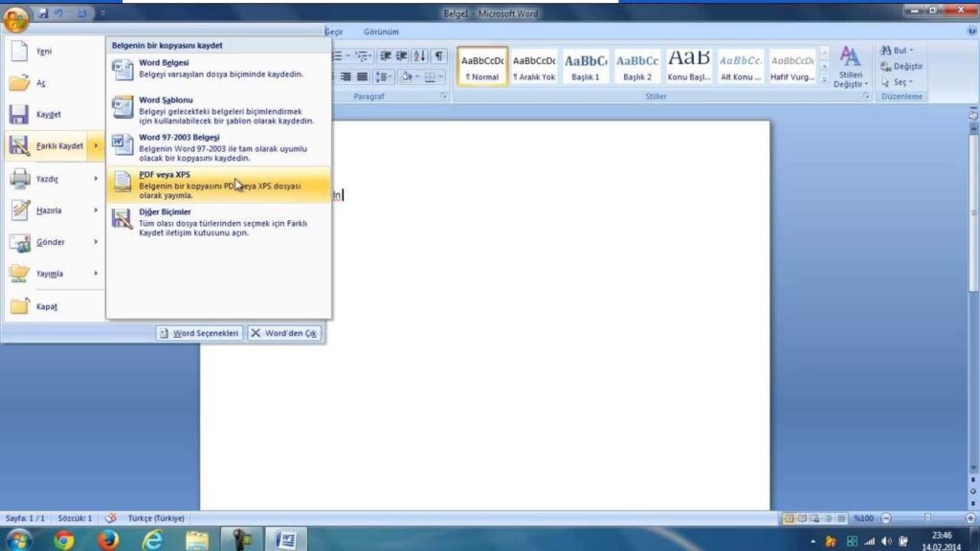
Task: Expand the styles gallery More arrow
Action: (x=824, y=79)
